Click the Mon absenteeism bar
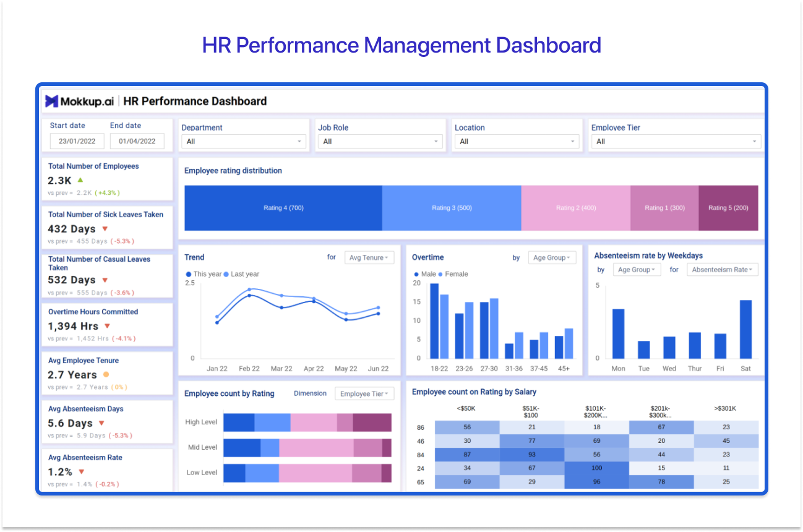 619,333
